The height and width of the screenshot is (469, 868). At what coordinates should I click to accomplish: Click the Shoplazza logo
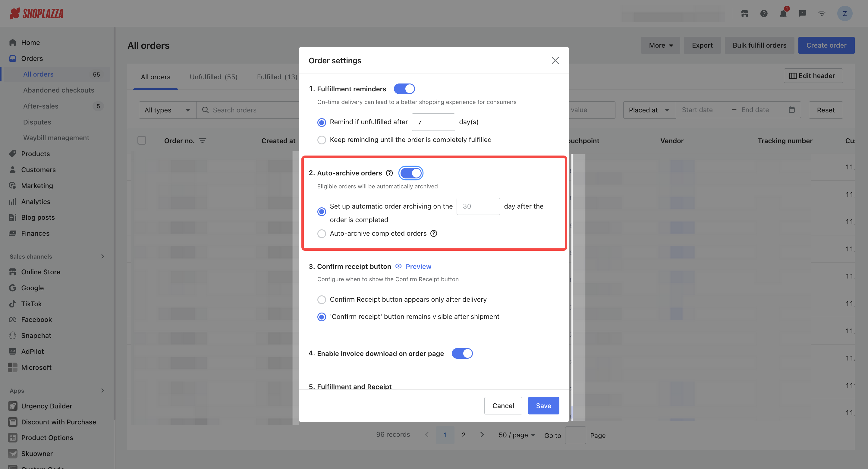[36, 14]
